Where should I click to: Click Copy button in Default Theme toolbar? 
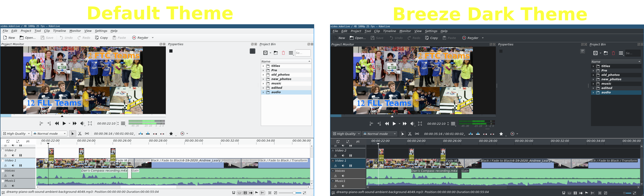(101, 38)
